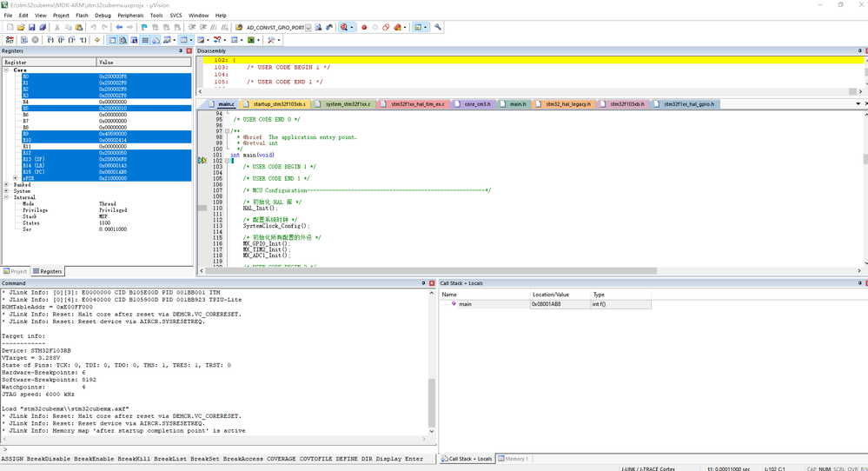868x471 pixels.
Task: Switch to the Memory 1 tab
Action: tap(514, 458)
